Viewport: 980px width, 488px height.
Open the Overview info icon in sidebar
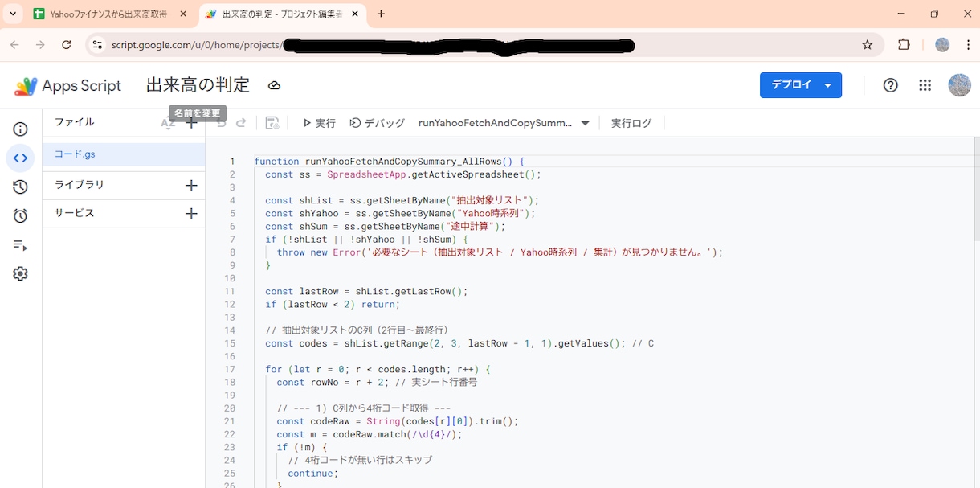pyautogui.click(x=20, y=129)
